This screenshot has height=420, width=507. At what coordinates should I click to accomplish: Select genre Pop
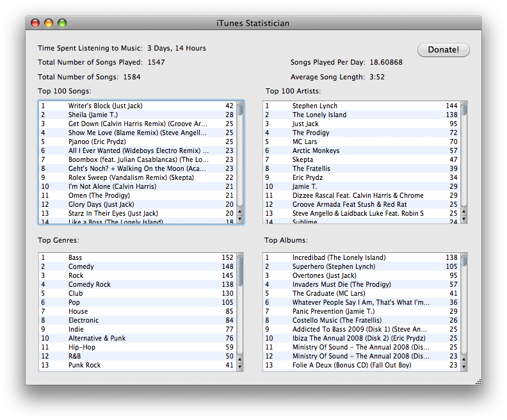point(138,303)
